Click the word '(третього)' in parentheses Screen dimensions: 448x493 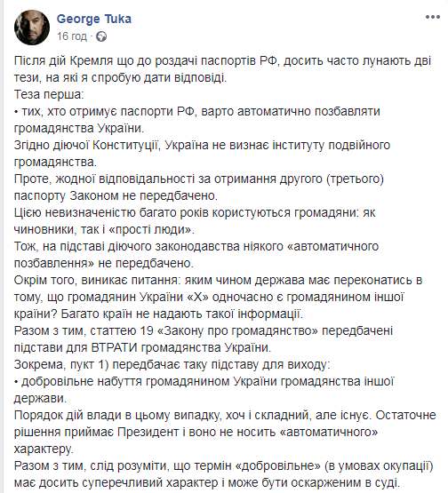356,179
